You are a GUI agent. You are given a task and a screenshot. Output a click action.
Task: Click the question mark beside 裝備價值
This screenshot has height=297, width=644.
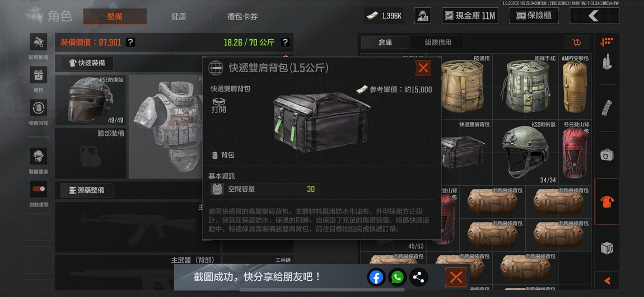tap(130, 43)
